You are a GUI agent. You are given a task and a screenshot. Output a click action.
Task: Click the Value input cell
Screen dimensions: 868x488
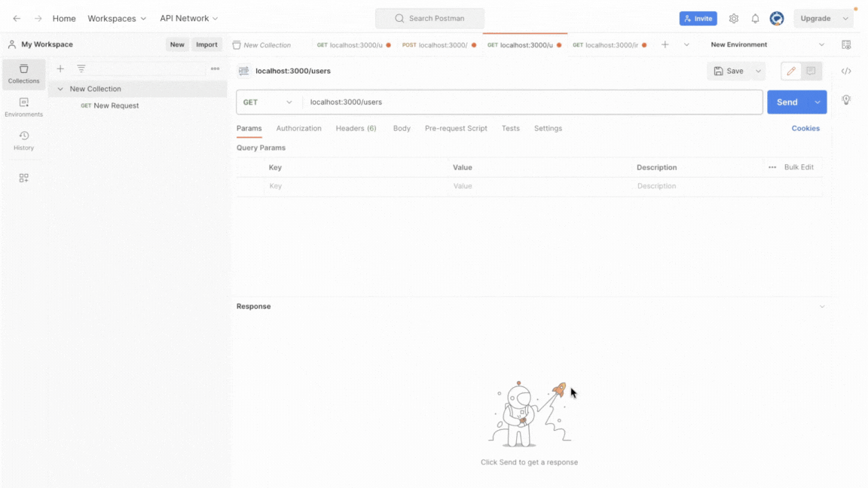pyautogui.click(x=539, y=186)
